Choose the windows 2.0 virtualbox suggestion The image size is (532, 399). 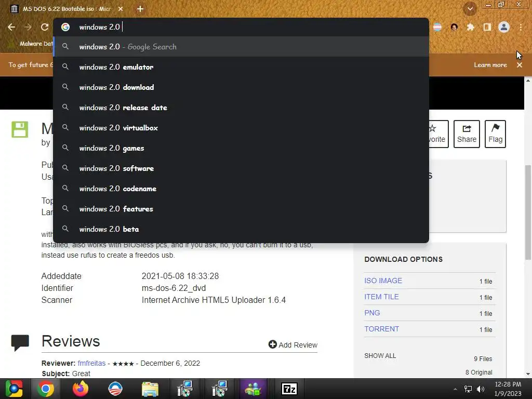[241, 128]
